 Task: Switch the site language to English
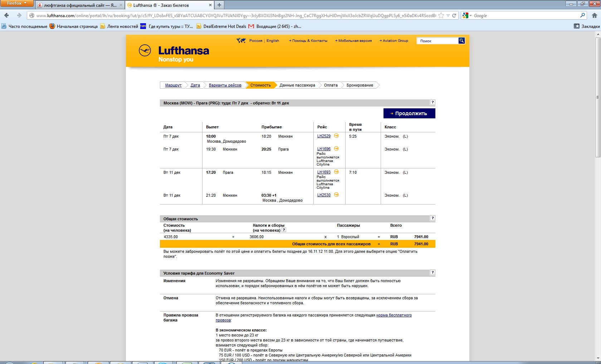tap(273, 41)
